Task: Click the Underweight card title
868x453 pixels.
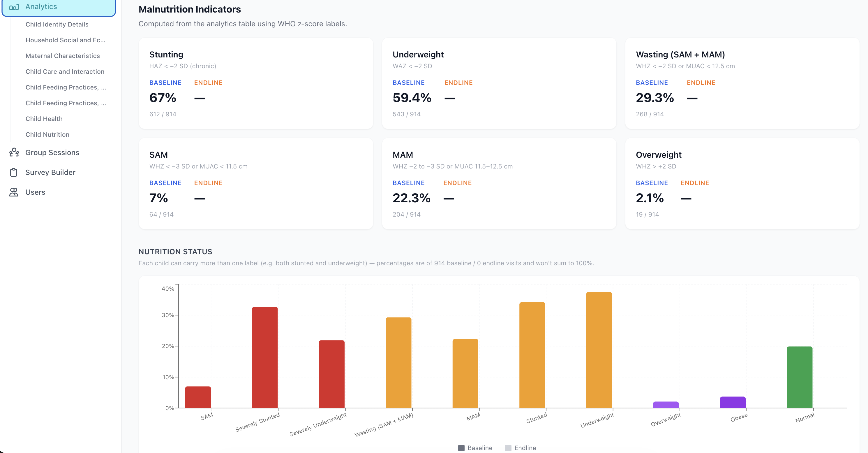Action: coord(418,55)
